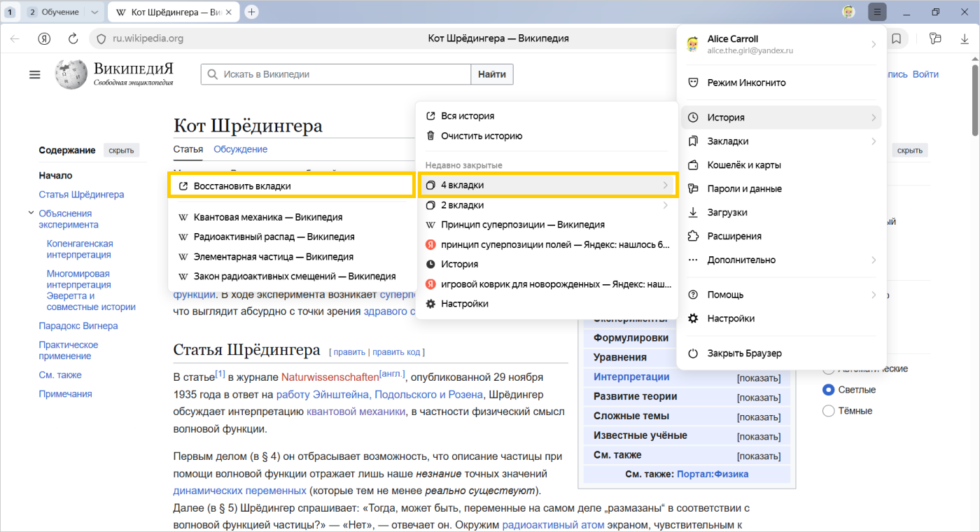Screen dimensions: 980x532
Task: Collapse the Объяснения эксперимента contents chevron
Action: click(x=31, y=213)
